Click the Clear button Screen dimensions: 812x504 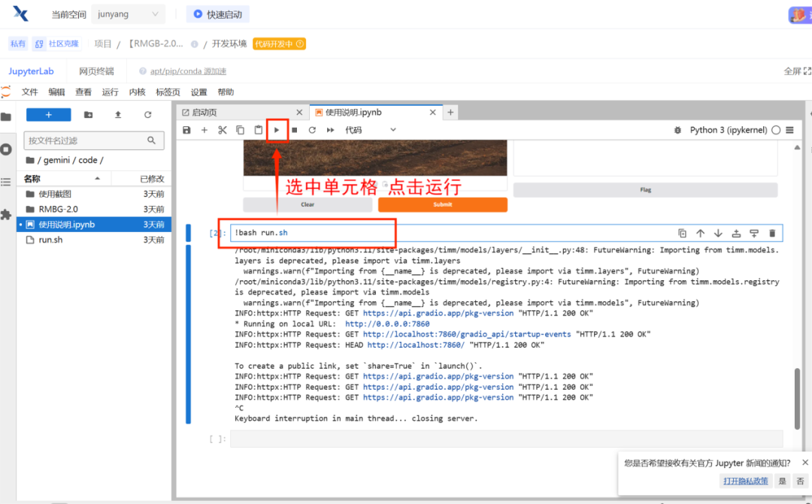[308, 204]
